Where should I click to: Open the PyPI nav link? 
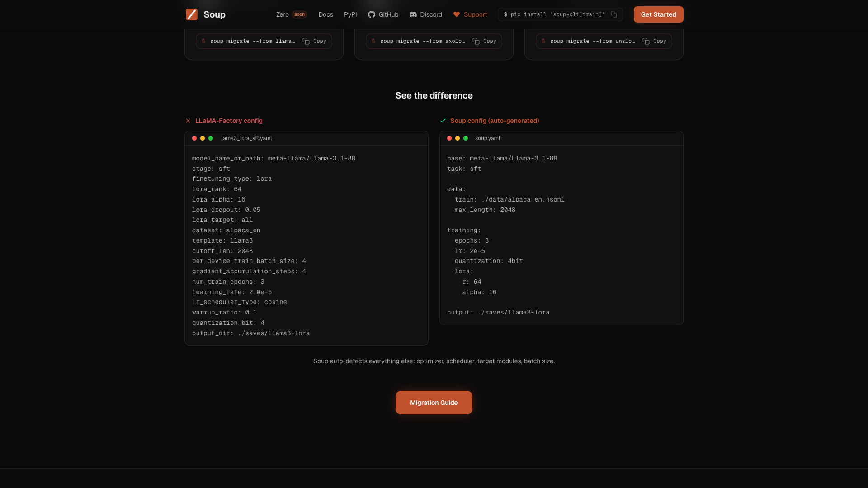(350, 14)
